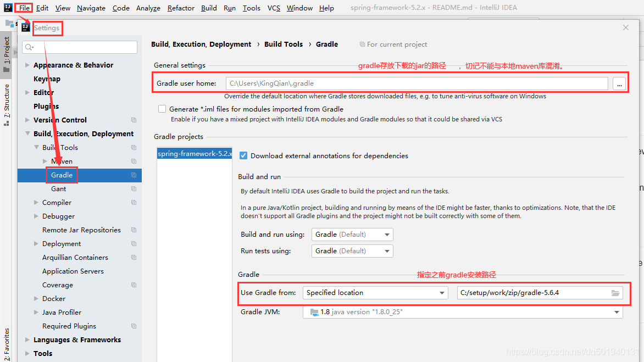The width and height of the screenshot is (644, 362).
Task: Open Build and run using dropdown
Action: [352, 235]
